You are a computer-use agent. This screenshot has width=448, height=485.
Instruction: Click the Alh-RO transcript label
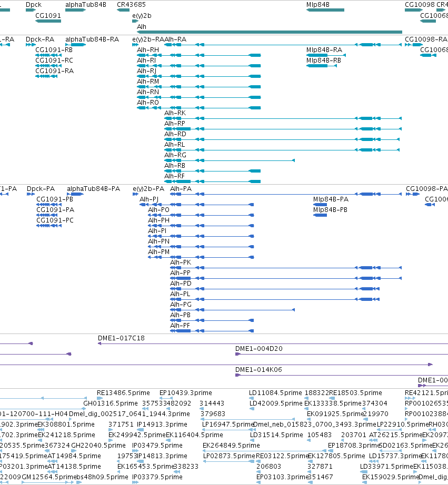[148, 103]
